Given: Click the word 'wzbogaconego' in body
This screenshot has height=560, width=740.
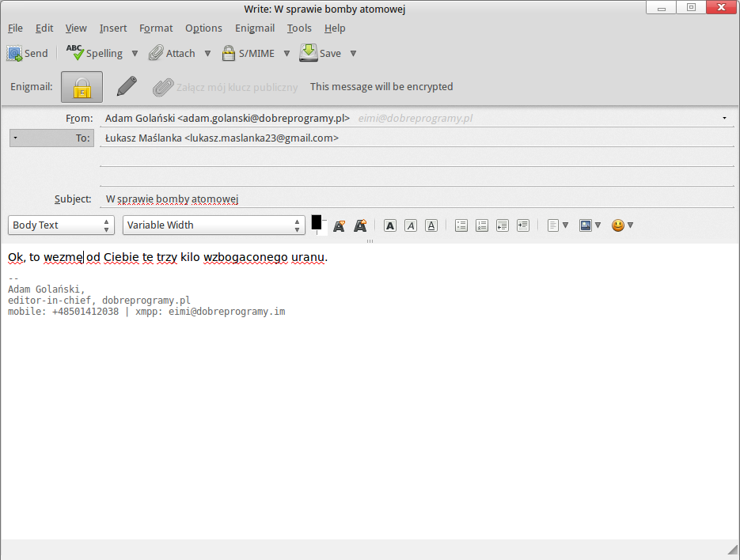Looking at the screenshot, I should tap(245, 258).
